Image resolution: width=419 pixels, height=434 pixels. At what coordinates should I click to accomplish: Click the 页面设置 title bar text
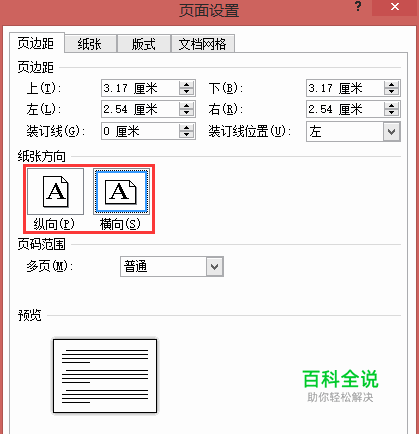pyautogui.click(x=209, y=10)
